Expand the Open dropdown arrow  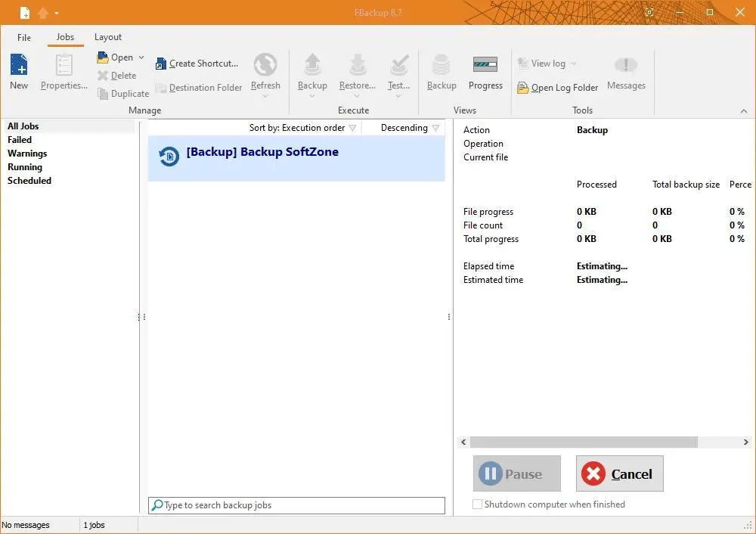pos(141,57)
